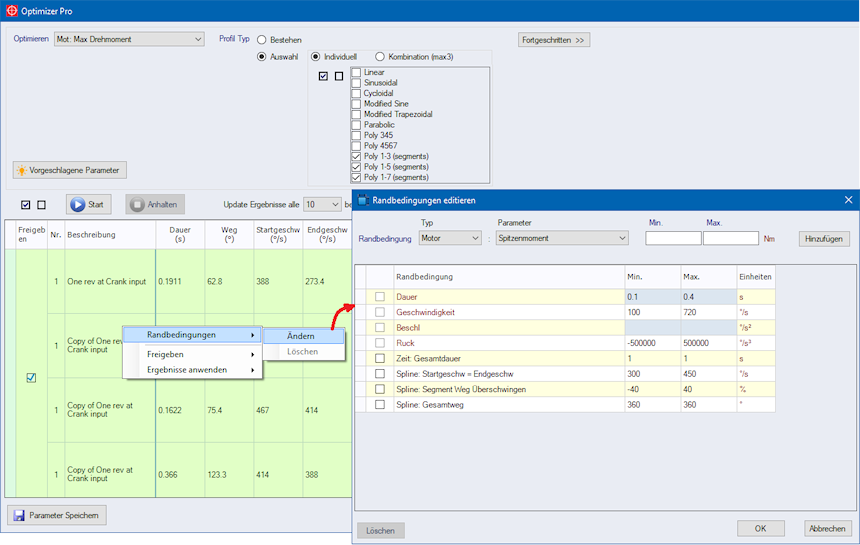Screen dimensions: 860x545
Task: Click the Optimizer Pro title bar icon
Action: click(10, 11)
